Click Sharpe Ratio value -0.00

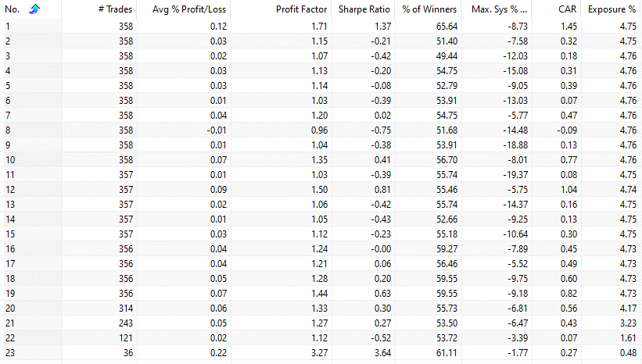tap(381, 248)
